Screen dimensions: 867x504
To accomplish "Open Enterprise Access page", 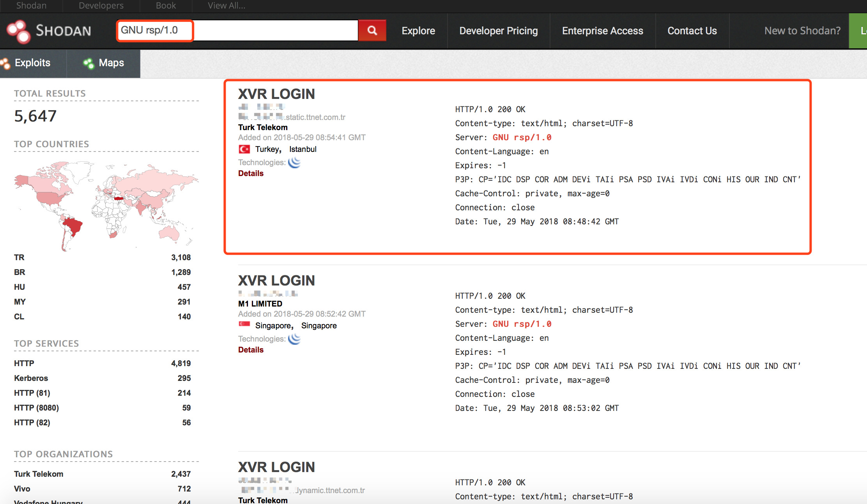I will point(602,31).
